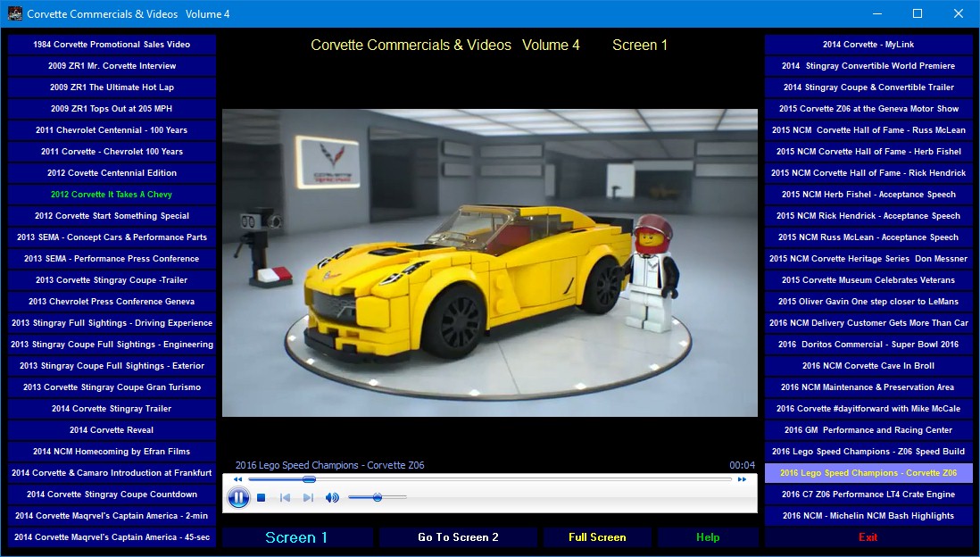Play 2014 Corvette - MyLink

pyautogui.click(x=868, y=45)
